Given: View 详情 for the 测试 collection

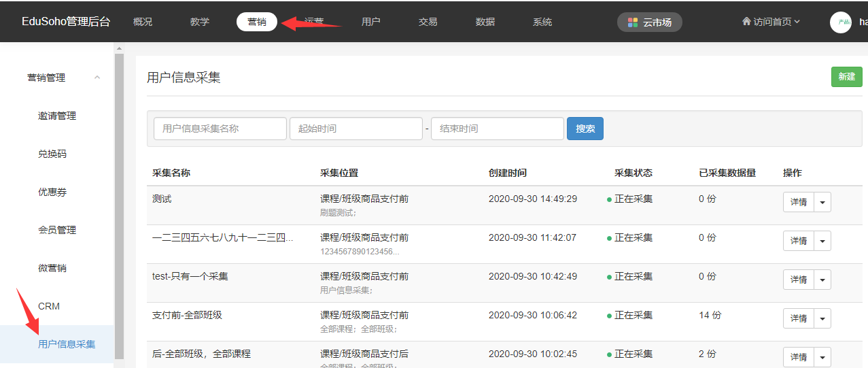Looking at the screenshot, I should pos(798,202).
